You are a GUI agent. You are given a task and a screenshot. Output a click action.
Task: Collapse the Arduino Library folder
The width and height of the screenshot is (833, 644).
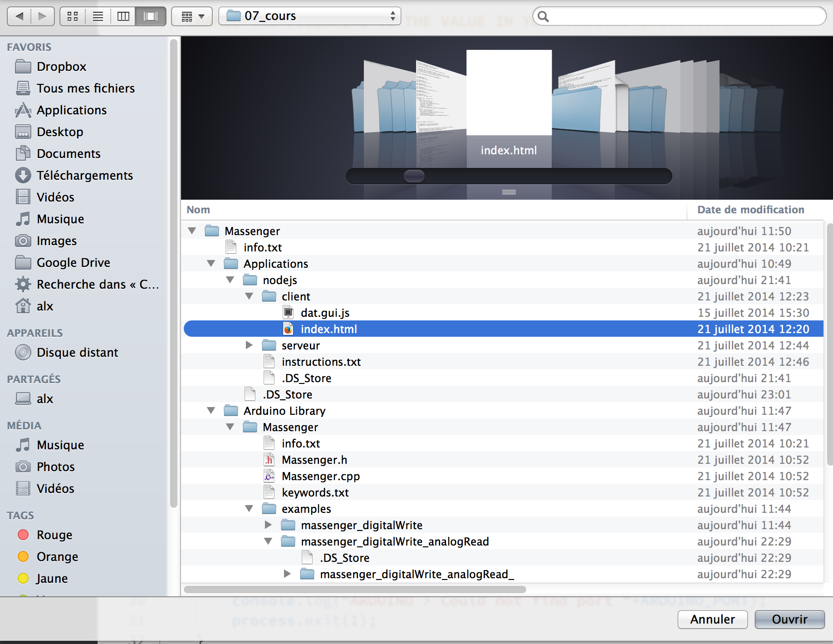(211, 411)
